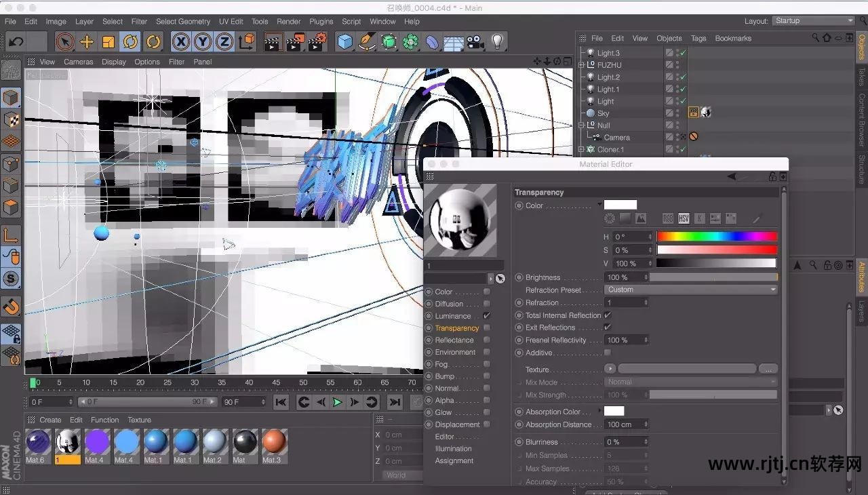Switch to the Attributes side tab
This screenshot has height=495, width=868.
coord(862,277)
